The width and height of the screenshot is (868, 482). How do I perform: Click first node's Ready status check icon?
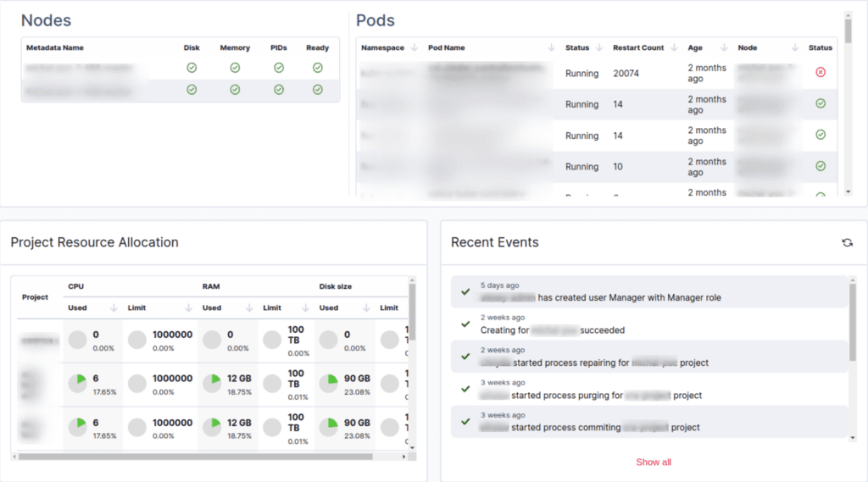(x=317, y=68)
